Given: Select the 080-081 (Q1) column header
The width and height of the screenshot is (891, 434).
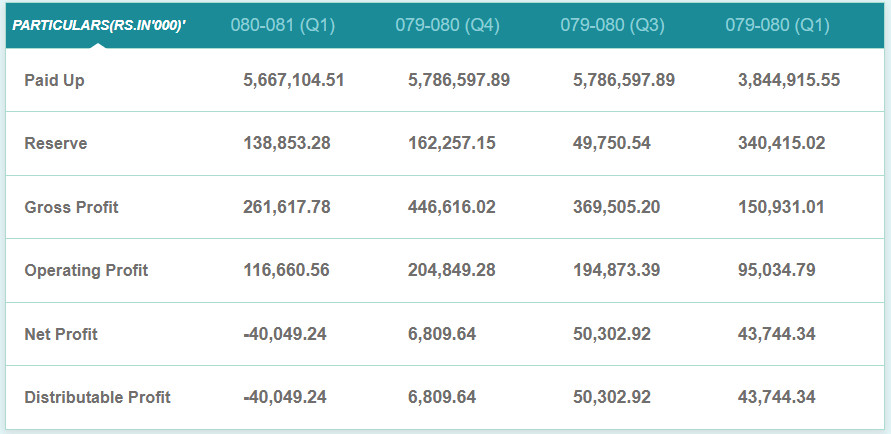Looking at the screenshot, I should (277, 25).
